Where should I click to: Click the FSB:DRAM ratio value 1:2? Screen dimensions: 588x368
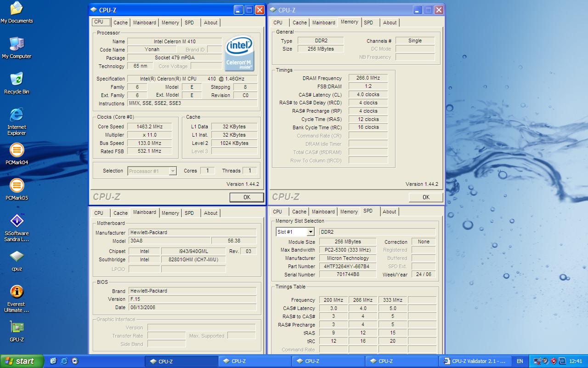click(x=368, y=86)
